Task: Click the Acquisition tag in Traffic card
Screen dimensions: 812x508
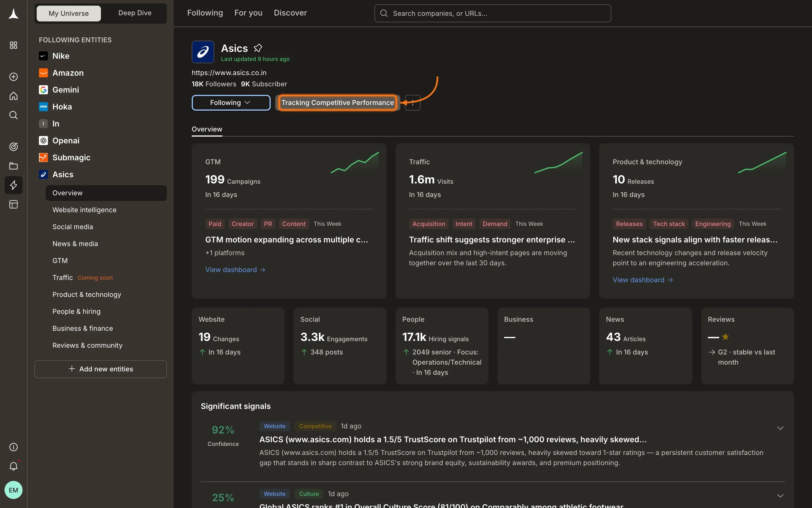Action: click(x=429, y=224)
